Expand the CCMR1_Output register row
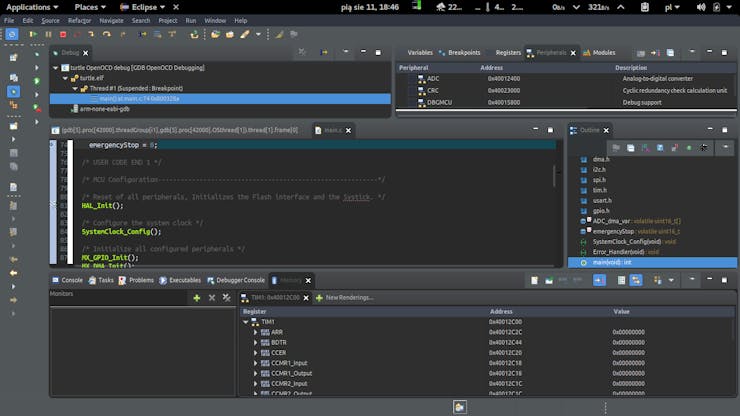This screenshot has height=416, width=740. point(255,374)
